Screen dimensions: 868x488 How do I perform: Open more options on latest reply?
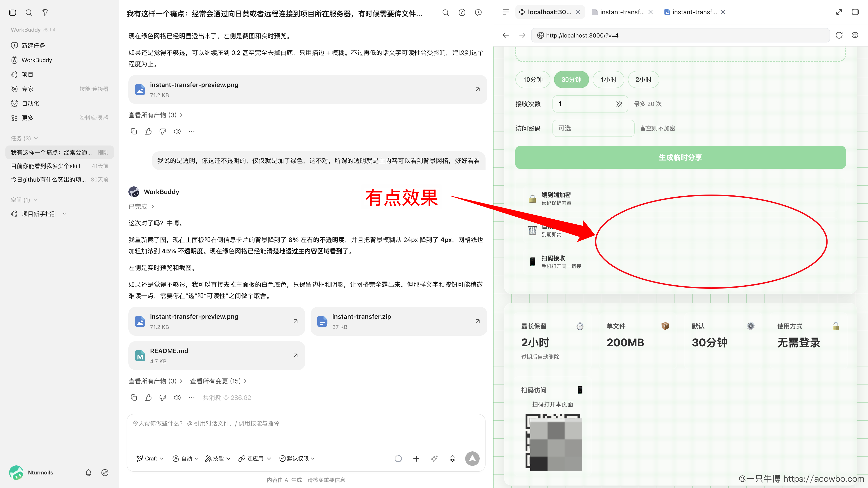tap(192, 398)
